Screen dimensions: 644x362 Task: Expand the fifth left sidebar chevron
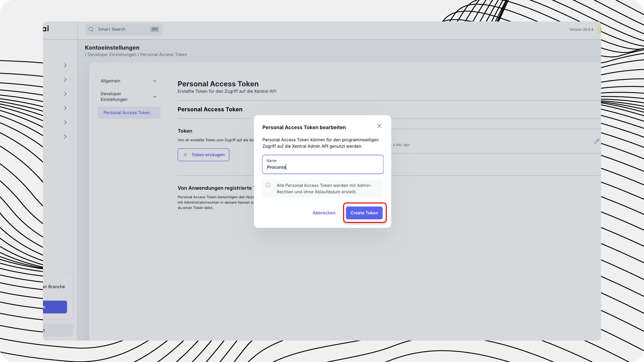pos(65,122)
